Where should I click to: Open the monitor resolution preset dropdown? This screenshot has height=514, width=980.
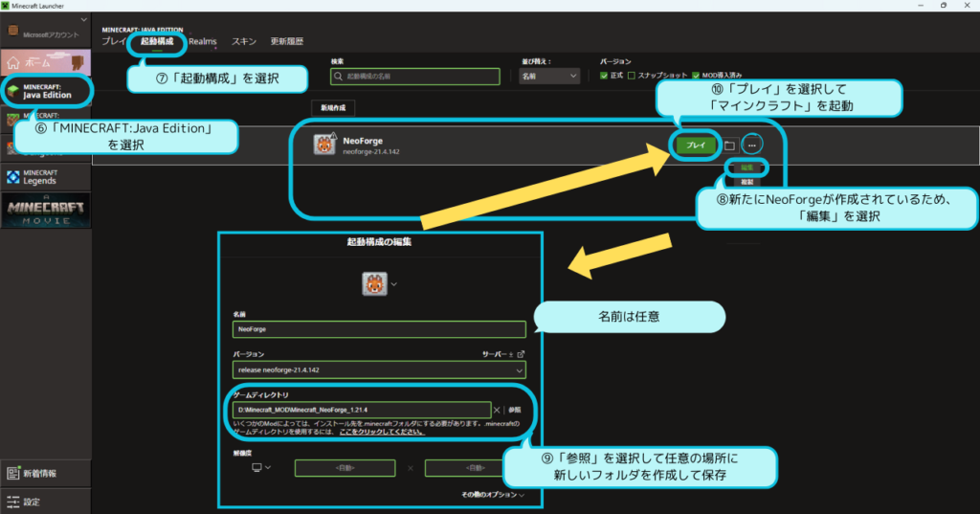261,467
